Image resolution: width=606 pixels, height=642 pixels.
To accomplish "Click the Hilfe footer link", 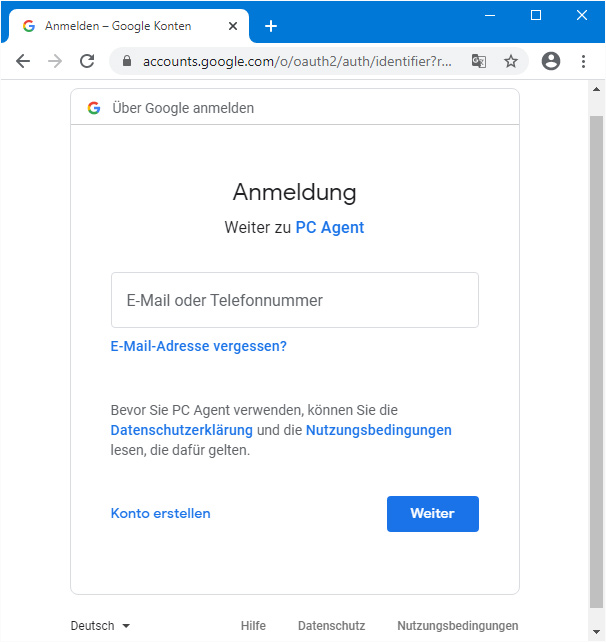I will click(x=253, y=626).
